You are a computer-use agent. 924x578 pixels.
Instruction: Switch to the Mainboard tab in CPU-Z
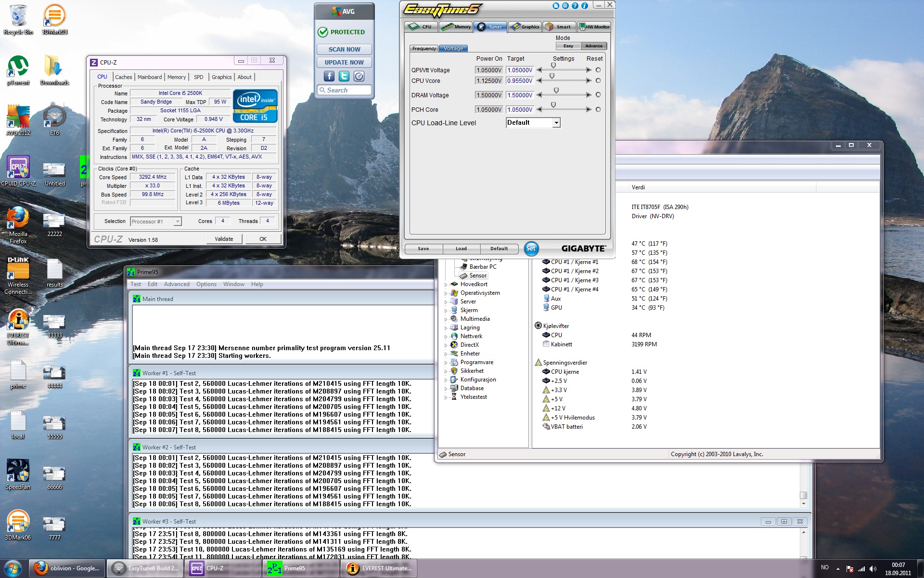pyautogui.click(x=150, y=77)
